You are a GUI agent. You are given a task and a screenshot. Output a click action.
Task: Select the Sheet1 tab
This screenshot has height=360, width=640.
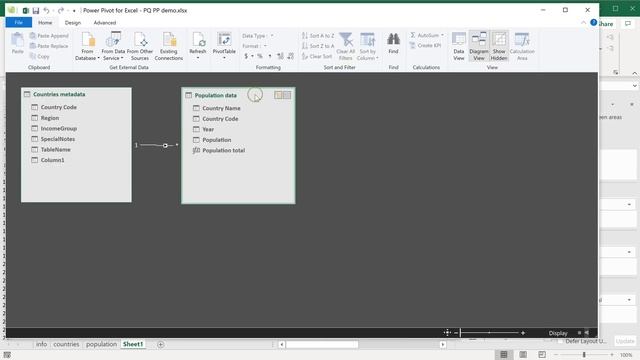click(133, 344)
